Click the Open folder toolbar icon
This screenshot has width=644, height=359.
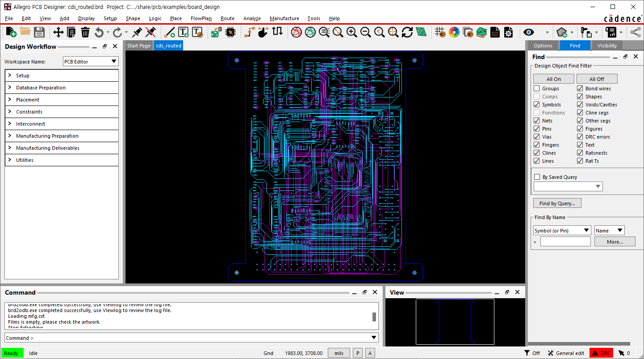pos(25,32)
